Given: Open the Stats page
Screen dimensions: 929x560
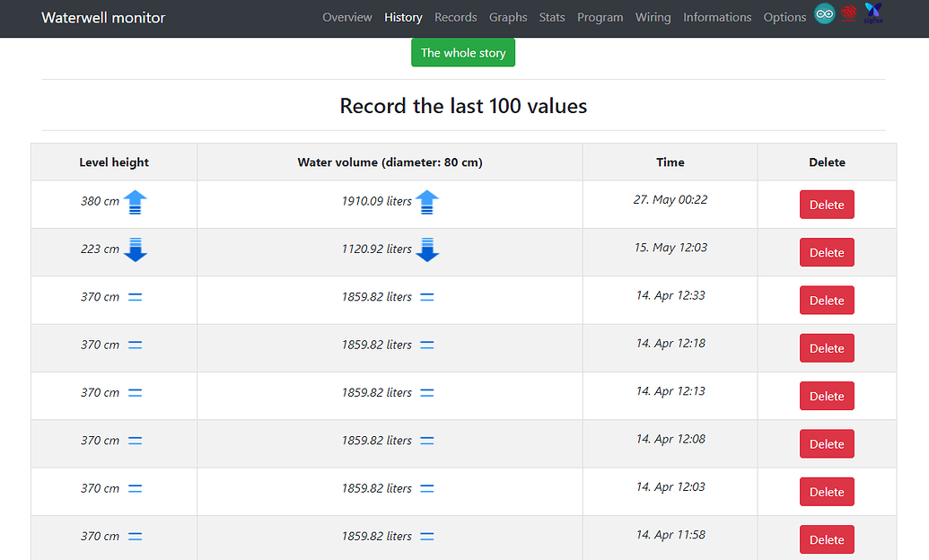Looking at the screenshot, I should (x=552, y=17).
